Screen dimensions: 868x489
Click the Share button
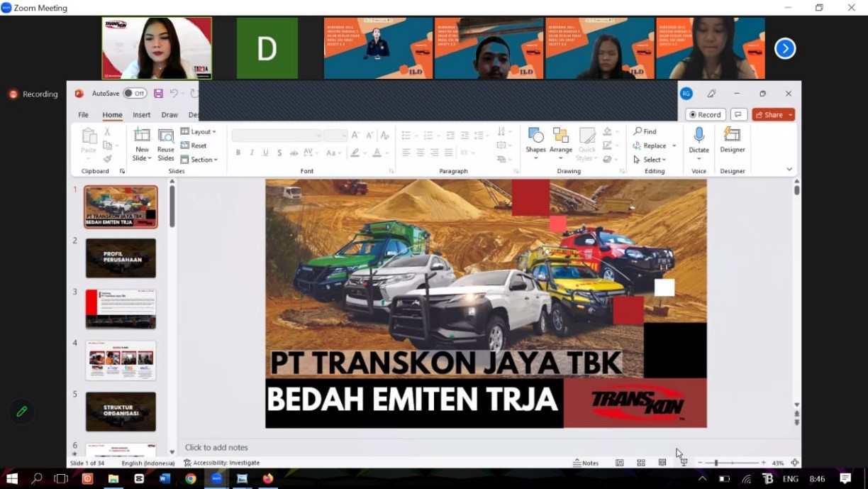click(773, 115)
